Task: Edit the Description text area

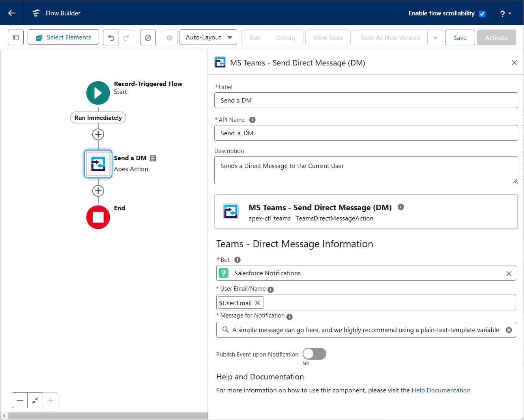Action: coord(366,170)
